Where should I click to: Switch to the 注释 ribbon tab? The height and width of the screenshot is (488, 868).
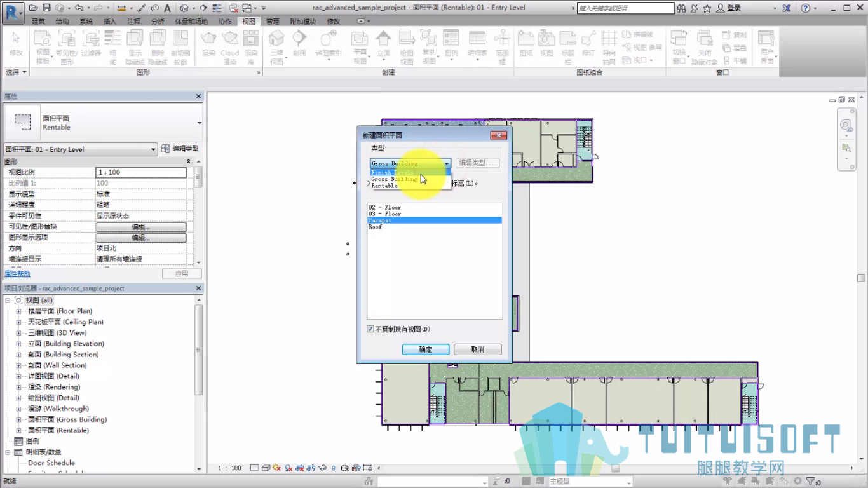(x=134, y=21)
